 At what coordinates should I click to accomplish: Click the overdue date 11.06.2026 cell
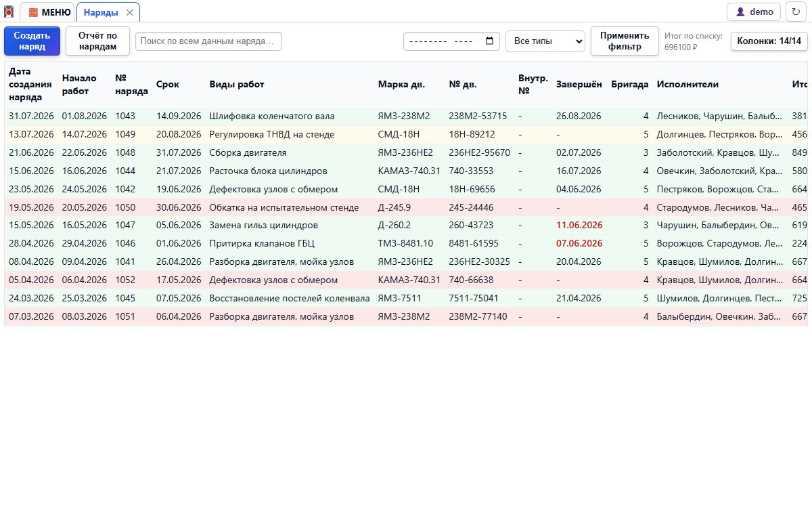(579, 225)
